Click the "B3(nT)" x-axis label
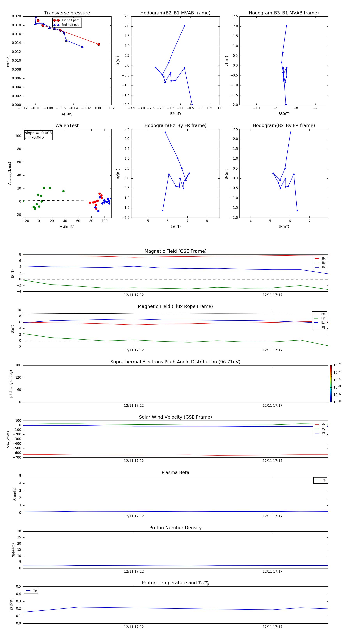Viewport: 351px width, 644px height. pos(284,114)
